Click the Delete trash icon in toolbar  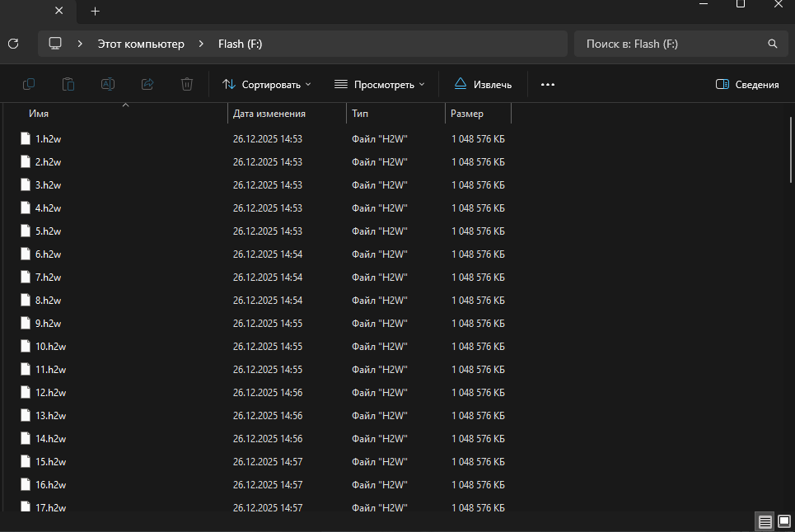pos(186,84)
